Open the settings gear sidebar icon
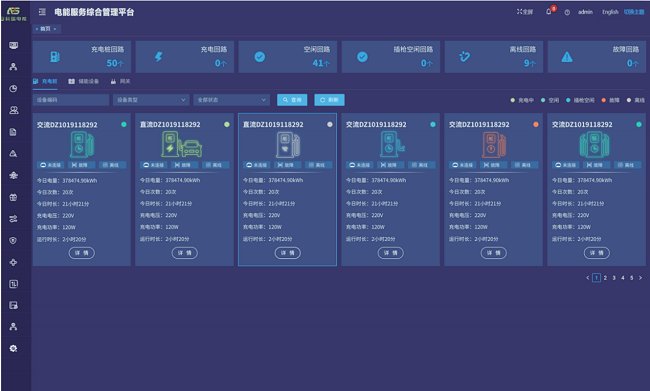This screenshot has width=650, height=391. pos(13,348)
